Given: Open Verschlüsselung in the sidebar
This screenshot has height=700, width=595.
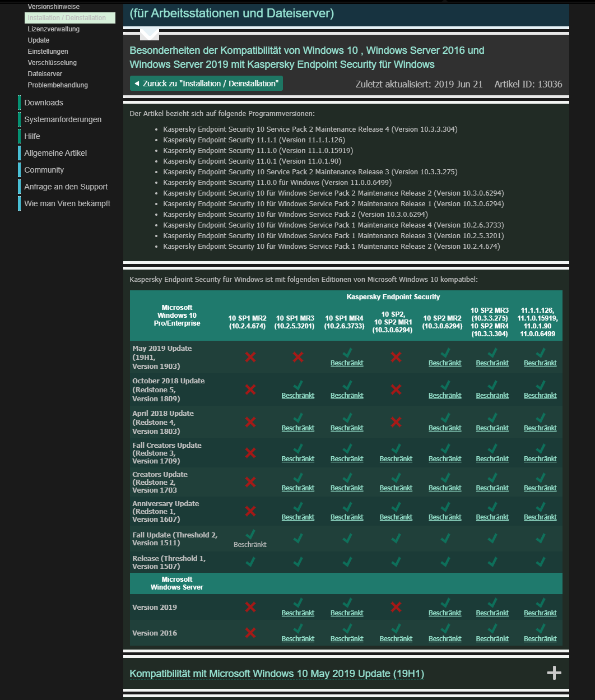Looking at the screenshot, I should coord(52,63).
